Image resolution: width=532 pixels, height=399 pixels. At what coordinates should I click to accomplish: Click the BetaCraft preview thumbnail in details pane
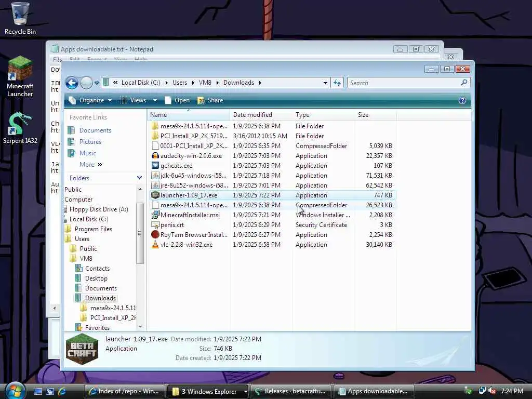tap(82, 349)
